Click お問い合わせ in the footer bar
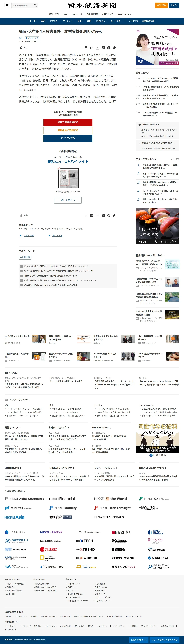Screen dimensions: 184x644 tap(139, 640)
